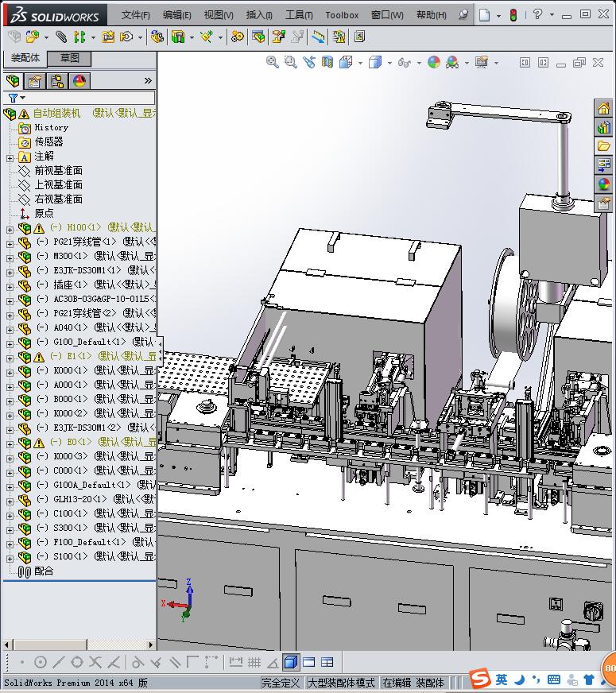Expand the H100<1> component node

point(10,229)
